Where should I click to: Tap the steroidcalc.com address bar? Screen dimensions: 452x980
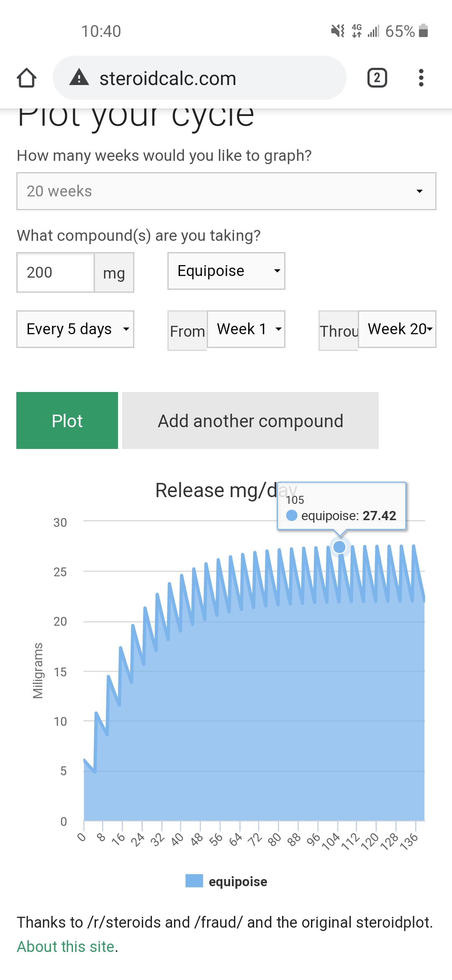199,78
